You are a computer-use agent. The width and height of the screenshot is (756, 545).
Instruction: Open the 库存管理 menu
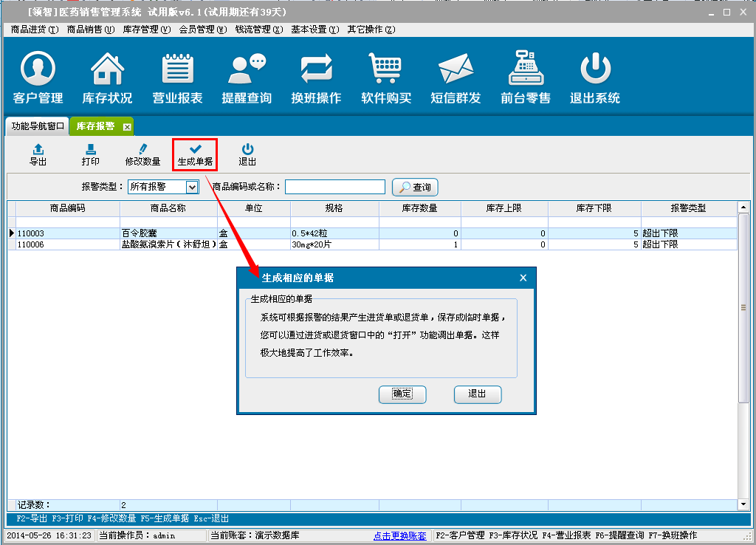pos(145,30)
